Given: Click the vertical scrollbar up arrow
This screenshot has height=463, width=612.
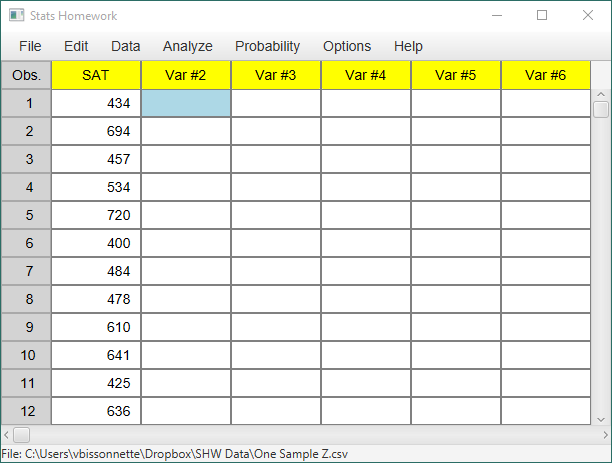Looking at the screenshot, I should click(601, 94).
